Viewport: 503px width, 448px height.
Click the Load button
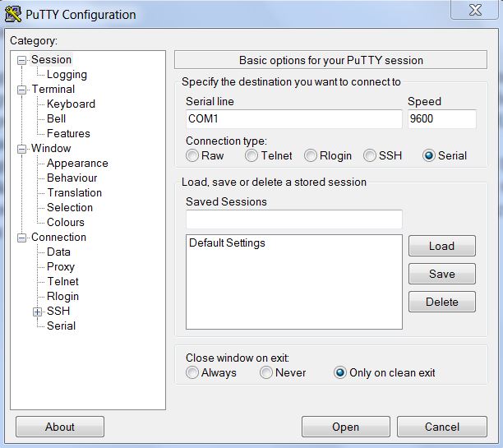(x=441, y=246)
